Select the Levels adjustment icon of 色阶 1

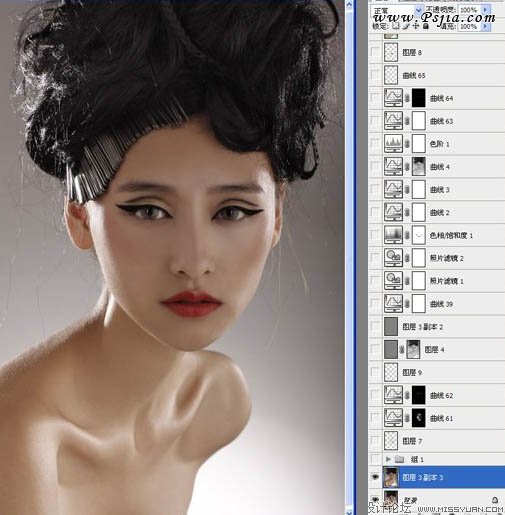click(393, 143)
